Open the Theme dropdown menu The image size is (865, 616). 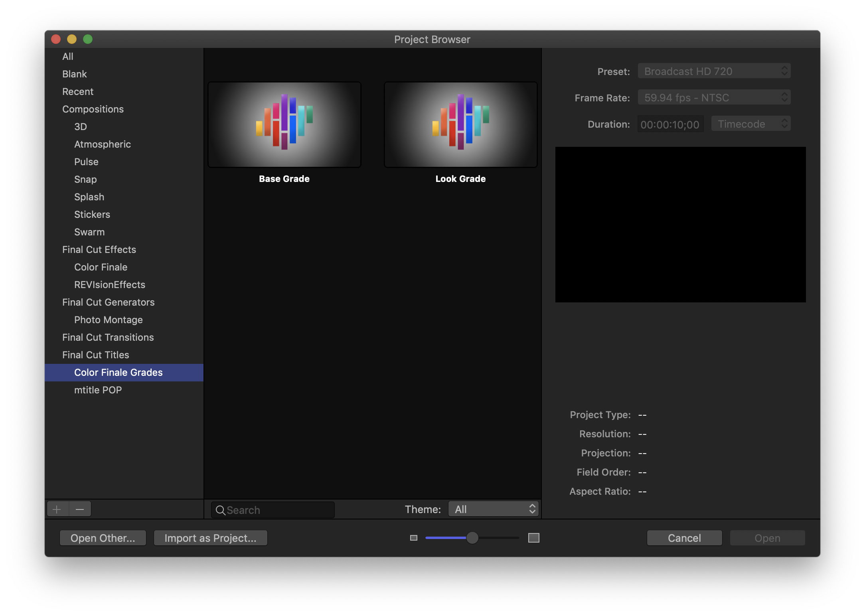pos(494,509)
